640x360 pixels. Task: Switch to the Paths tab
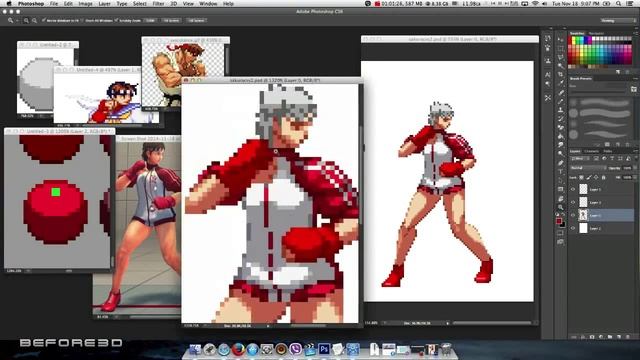pyautogui.click(x=607, y=151)
